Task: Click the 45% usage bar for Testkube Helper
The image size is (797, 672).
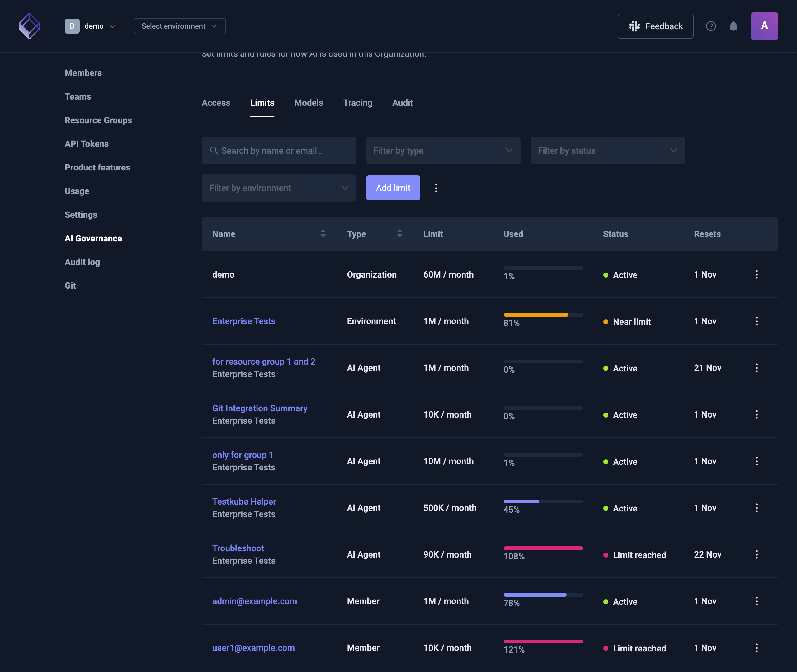Action: [543, 501]
